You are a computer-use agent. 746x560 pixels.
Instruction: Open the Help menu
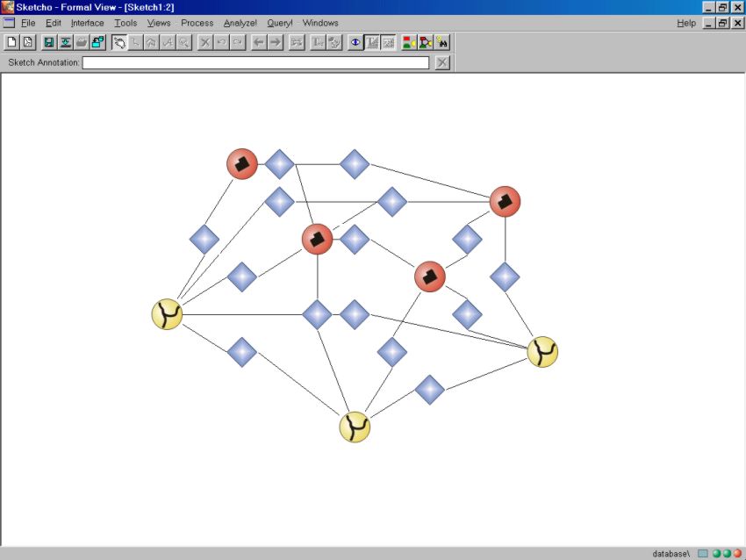coord(686,23)
